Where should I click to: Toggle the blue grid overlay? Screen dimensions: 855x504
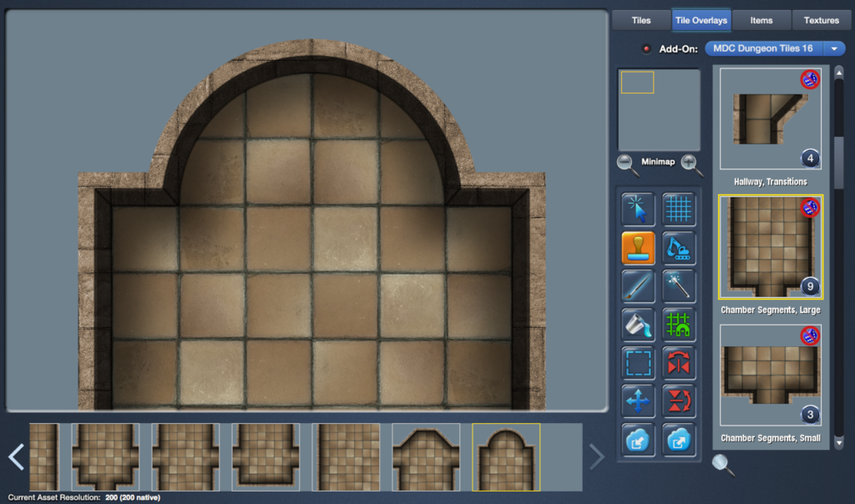pos(679,209)
